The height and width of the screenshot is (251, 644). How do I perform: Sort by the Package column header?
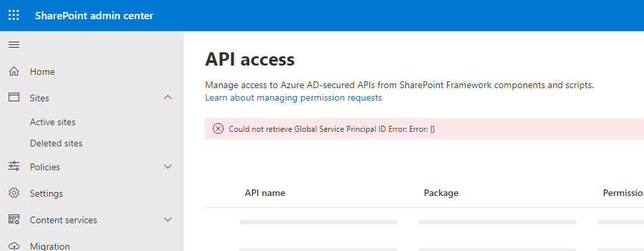click(441, 193)
